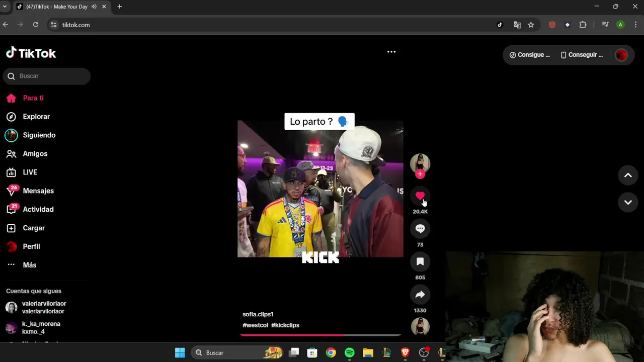
Task: Open Microsoft Store from the taskbar
Action: [x=312, y=352]
